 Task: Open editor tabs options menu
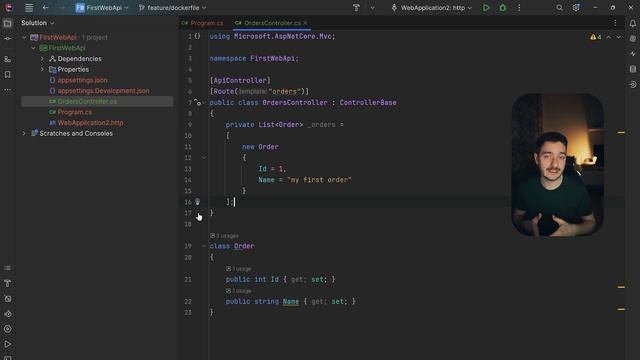pos(615,23)
